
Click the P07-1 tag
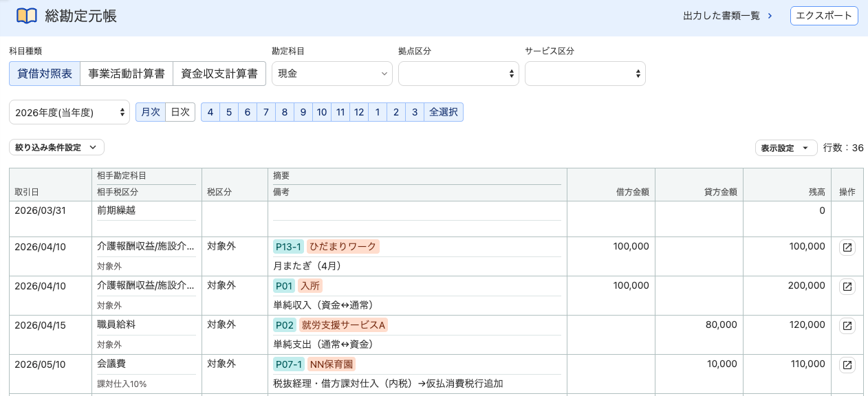pos(288,364)
